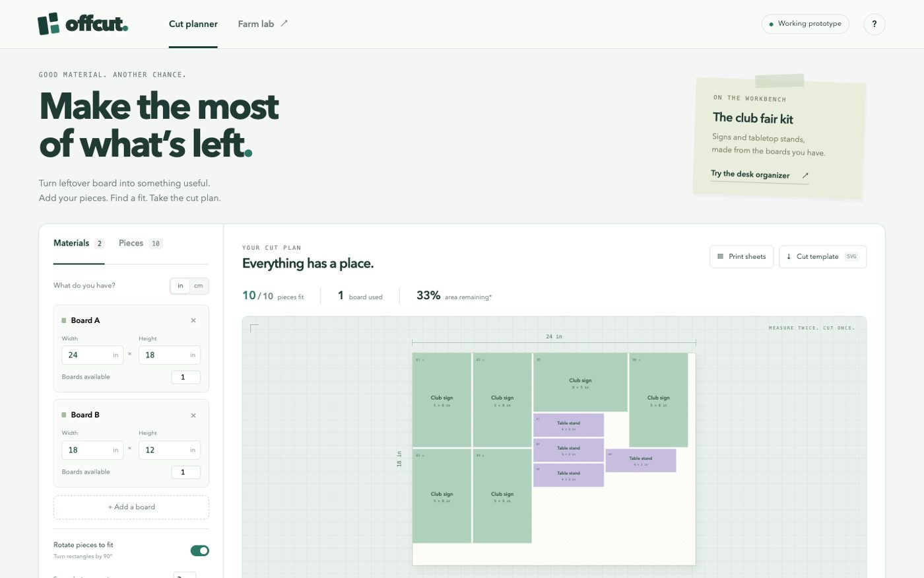Select the Cut planner nav tab
The height and width of the screenshot is (578, 924).
coord(193,24)
